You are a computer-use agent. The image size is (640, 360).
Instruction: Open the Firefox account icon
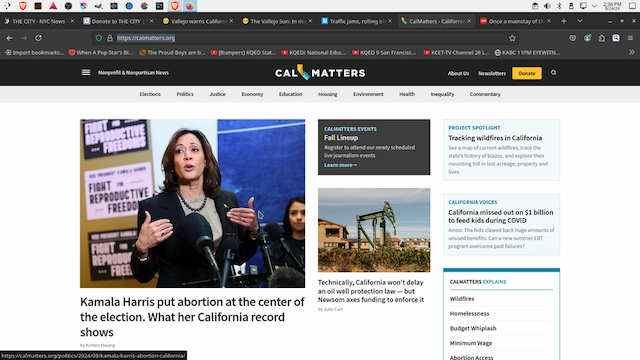coord(587,38)
